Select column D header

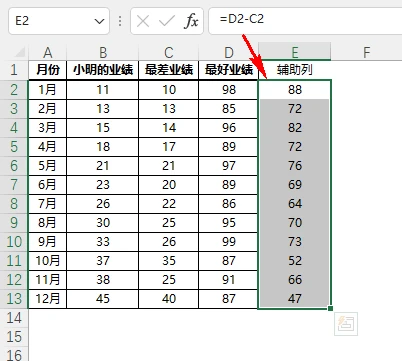(229, 52)
